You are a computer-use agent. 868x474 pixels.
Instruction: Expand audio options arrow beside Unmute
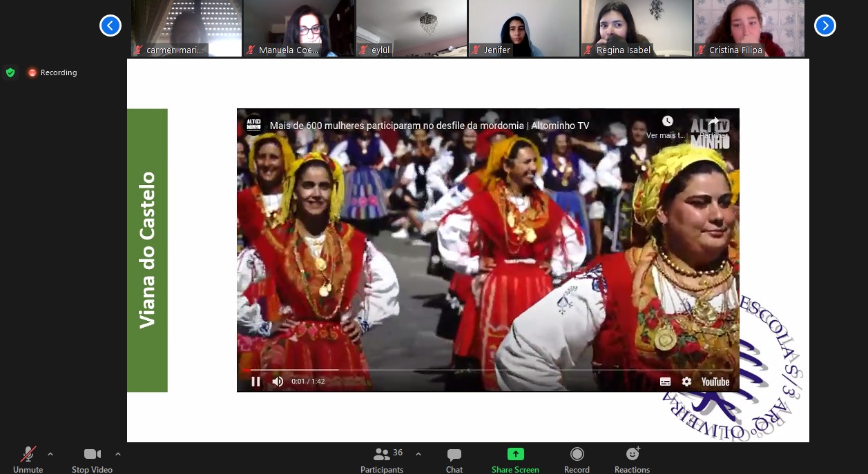point(50,454)
